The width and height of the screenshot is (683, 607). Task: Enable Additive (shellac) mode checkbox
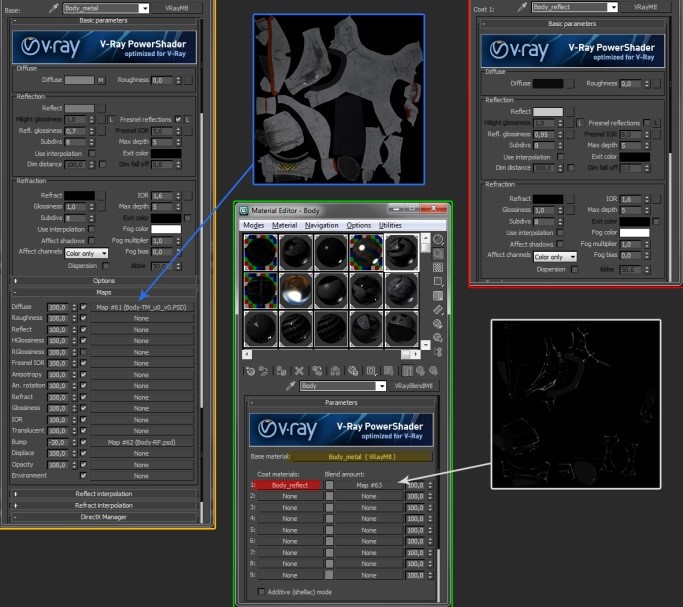(x=261, y=592)
